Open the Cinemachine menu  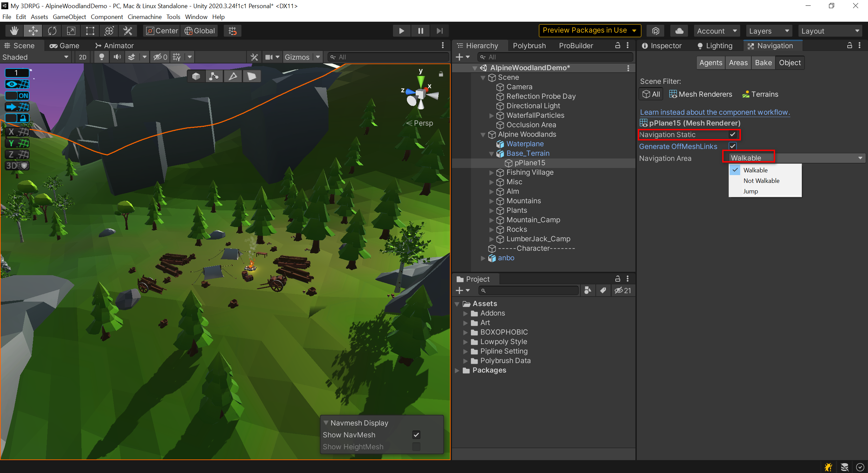[144, 17]
